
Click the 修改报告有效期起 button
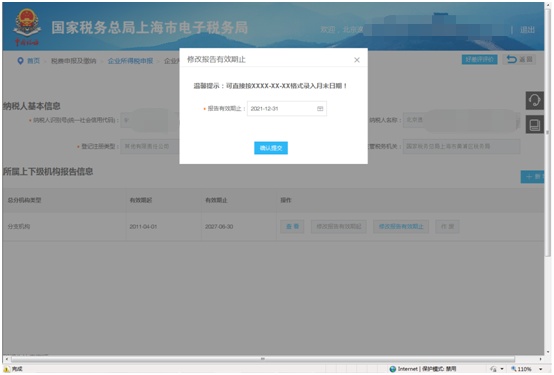338,226
